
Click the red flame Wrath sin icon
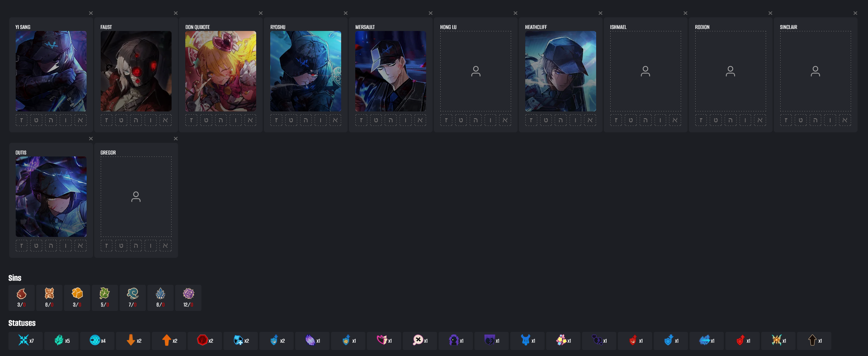tap(22, 294)
